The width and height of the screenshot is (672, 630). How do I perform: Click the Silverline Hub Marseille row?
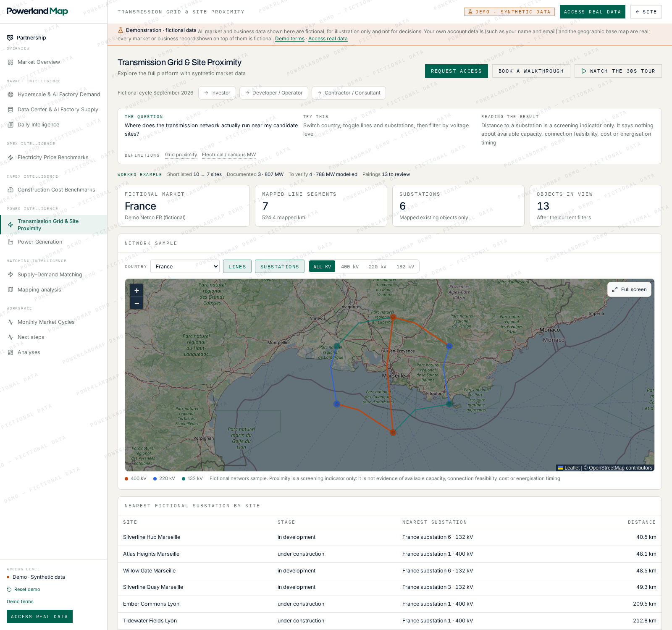coord(390,537)
